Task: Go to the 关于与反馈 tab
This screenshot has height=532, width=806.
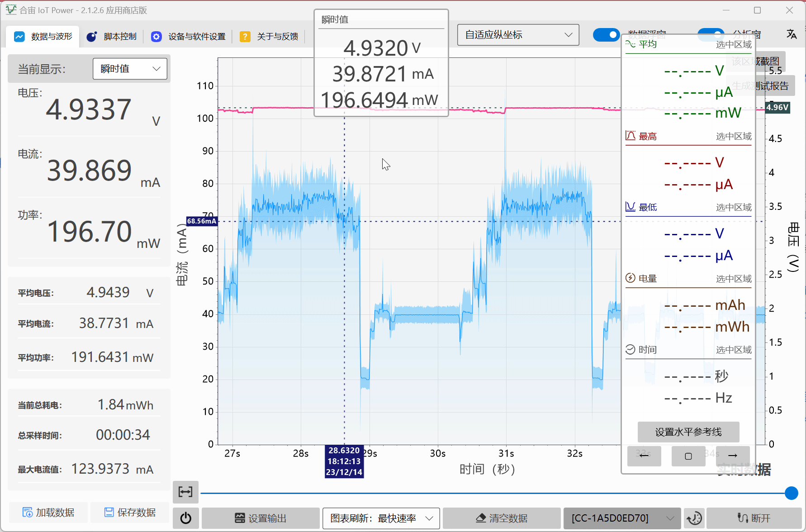Action: click(269, 37)
